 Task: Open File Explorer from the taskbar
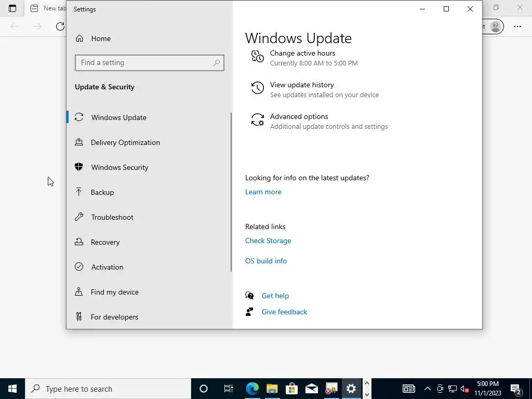272,389
